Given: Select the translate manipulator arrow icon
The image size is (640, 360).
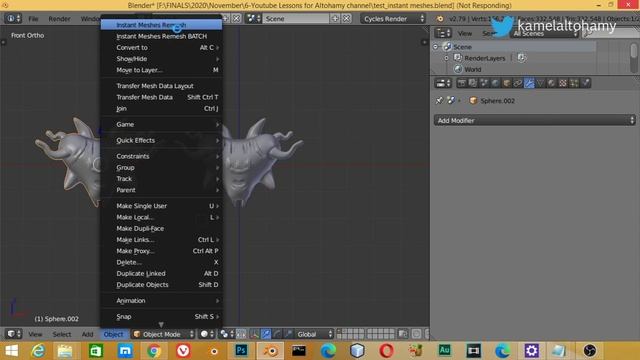Looking at the screenshot, I should point(266,334).
